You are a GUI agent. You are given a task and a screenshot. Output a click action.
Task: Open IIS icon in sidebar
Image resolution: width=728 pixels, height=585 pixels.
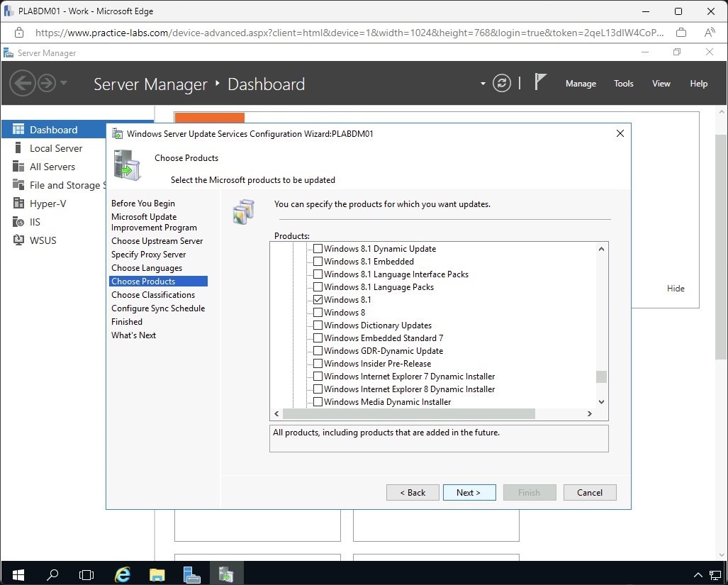click(18, 222)
